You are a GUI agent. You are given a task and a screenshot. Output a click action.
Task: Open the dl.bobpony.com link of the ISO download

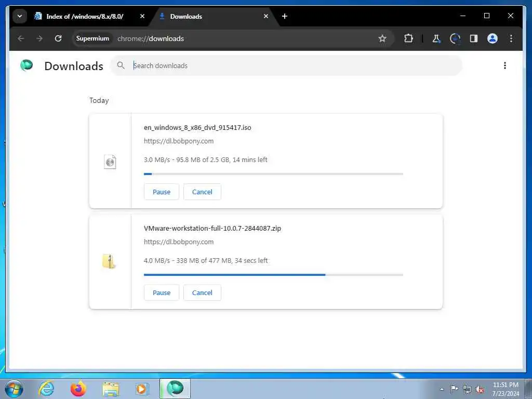[179, 141]
